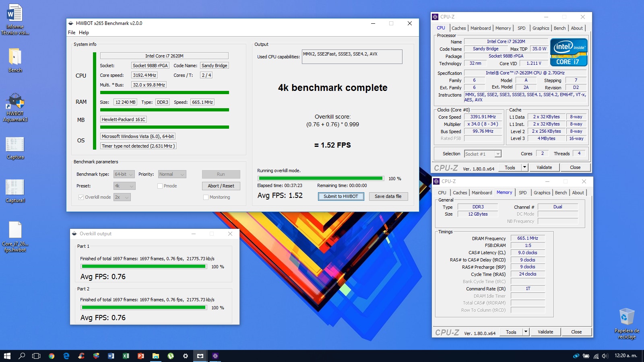644x362 pixels.
Task: Click Save data file button
Action: click(x=388, y=196)
